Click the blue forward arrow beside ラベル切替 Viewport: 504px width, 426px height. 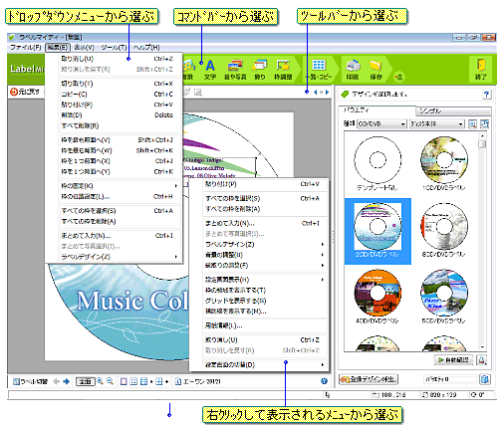(66, 381)
